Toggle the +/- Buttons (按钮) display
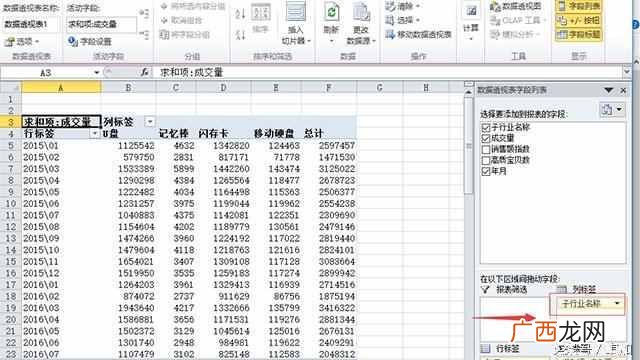 click(579, 20)
